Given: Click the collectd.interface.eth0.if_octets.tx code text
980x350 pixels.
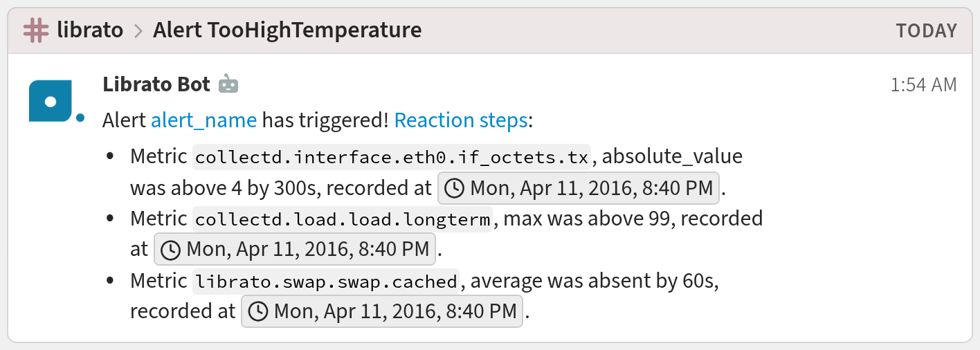Looking at the screenshot, I should pos(392,157).
